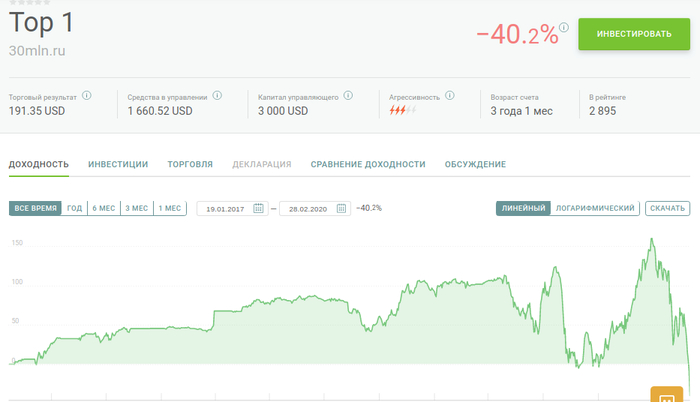Click the peak of the yield chart line
The image size is (700, 402).
click(652, 240)
